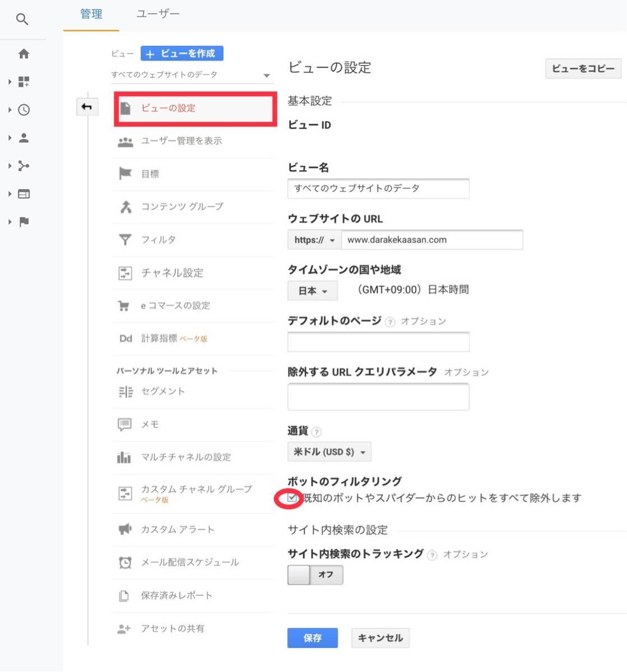Click the メモ speech bubble icon
This screenshot has height=672, width=627.
tap(124, 424)
